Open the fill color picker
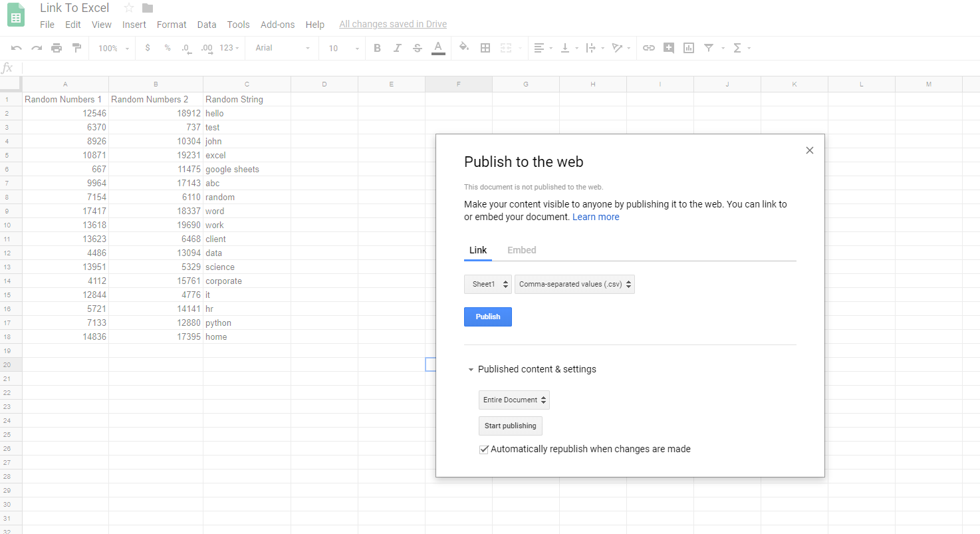The image size is (980, 534). [x=464, y=48]
